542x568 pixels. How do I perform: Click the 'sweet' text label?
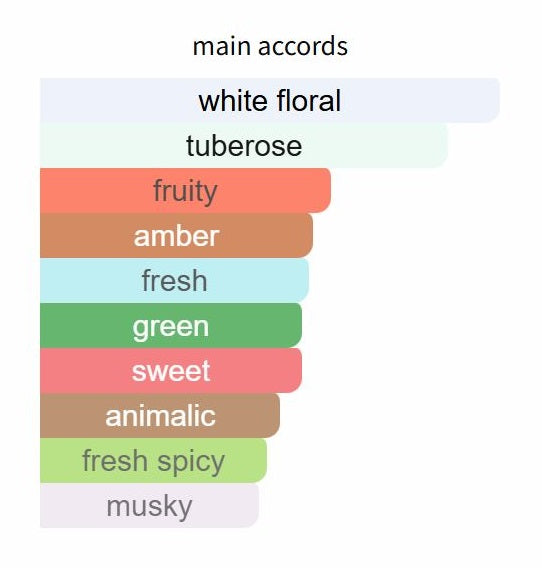click(171, 371)
